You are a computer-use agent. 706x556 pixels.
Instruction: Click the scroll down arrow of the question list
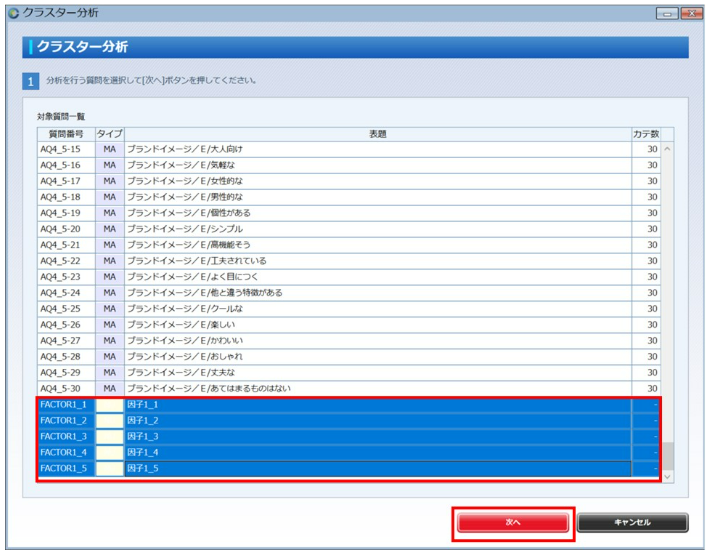pos(667,477)
